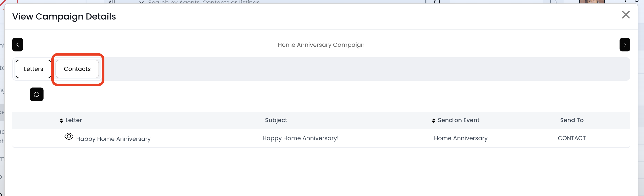Go to the previous campaign
The height and width of the screenshot is (196, 644).
[18, 45]
